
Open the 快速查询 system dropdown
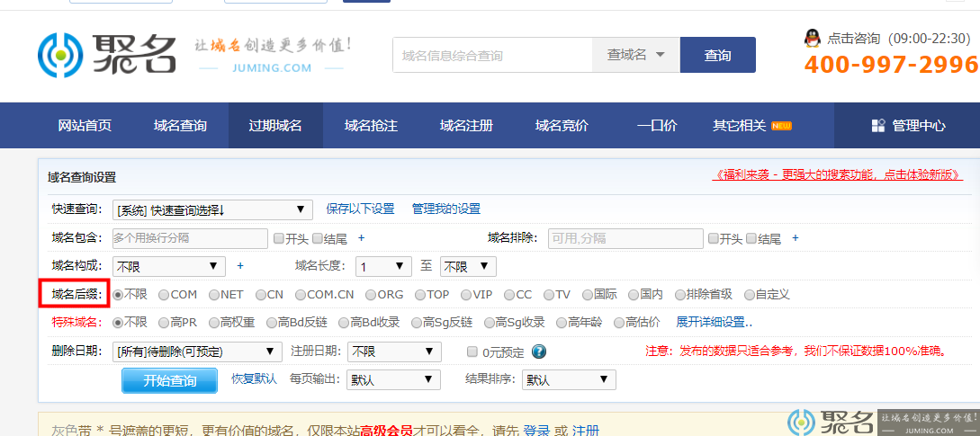click(212, 209)
